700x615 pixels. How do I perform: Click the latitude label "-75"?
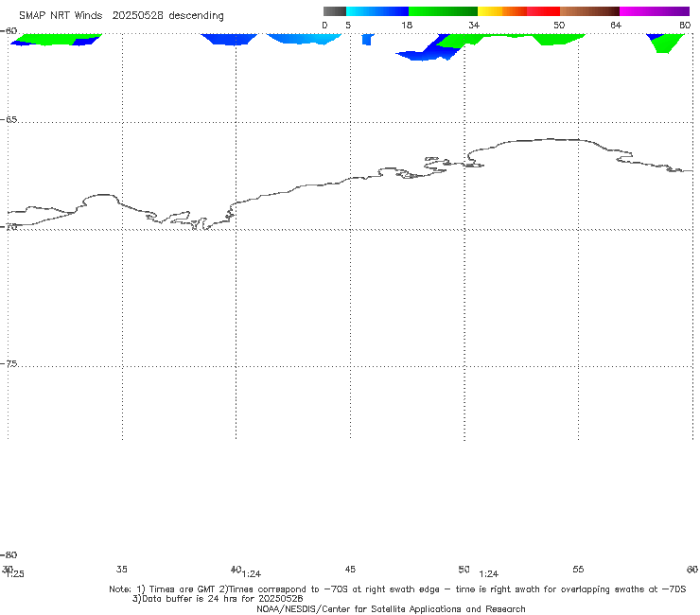9,364
